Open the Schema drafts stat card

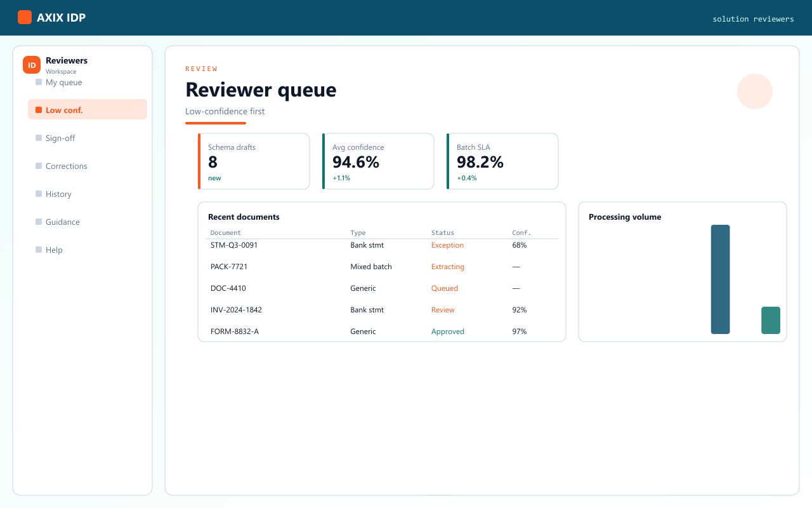(254, 161)
